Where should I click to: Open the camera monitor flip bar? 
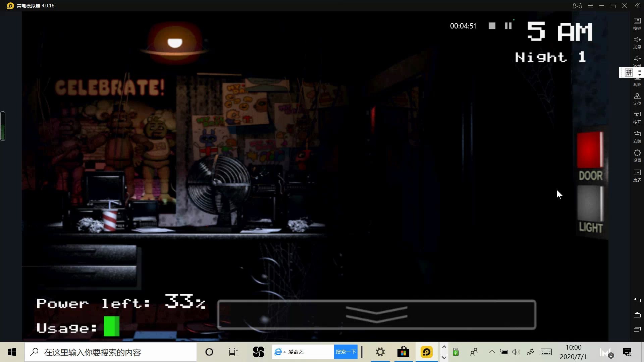pyautogui.click(x=376, y=314)
